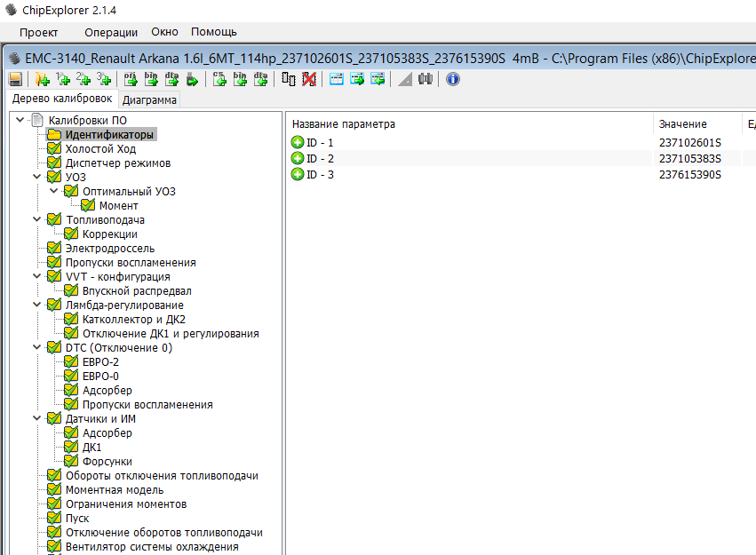Click the add folder icon in toolbar
Image resolution: width=756 pixels, height=555 pixels.
tap(42, 79)
